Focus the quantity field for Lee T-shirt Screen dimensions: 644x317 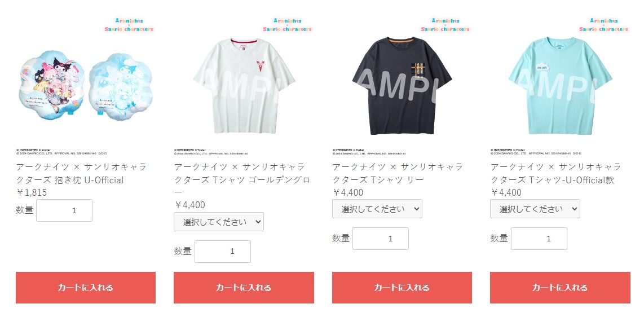pos(380,239)
